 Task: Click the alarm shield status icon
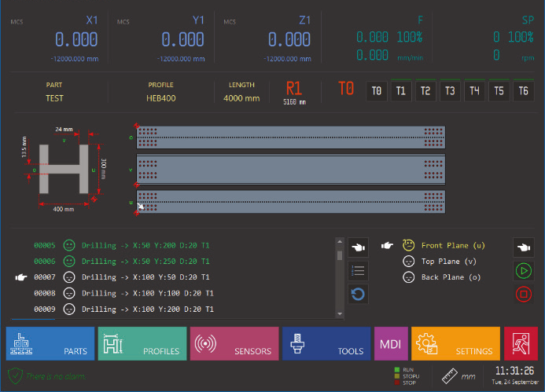tap(15, 376)
